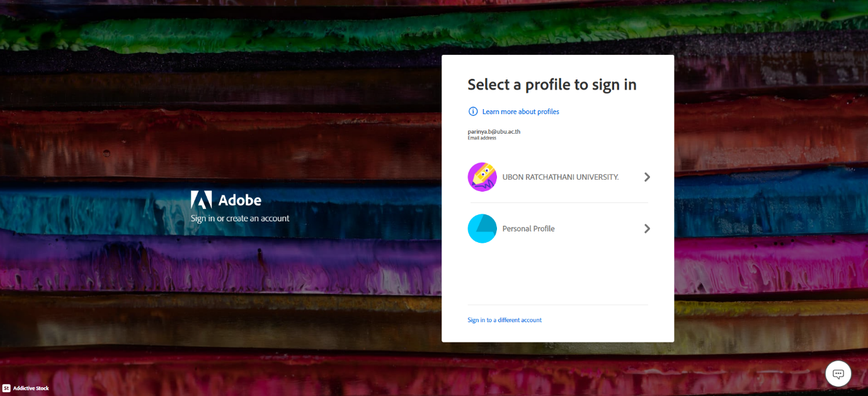Click the Adobe wordmark text
This screenshot has height=396, width=868.
pyautogui.click(x=239, y=201)
